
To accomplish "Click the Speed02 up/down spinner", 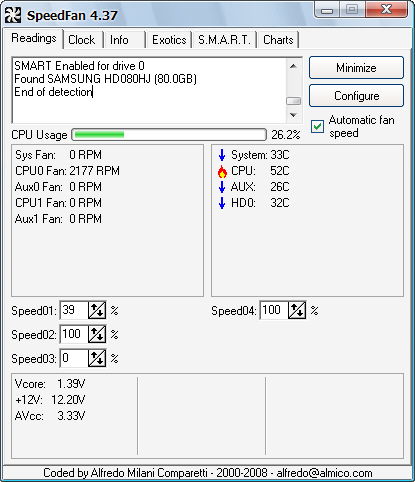I will pos(97,334).
